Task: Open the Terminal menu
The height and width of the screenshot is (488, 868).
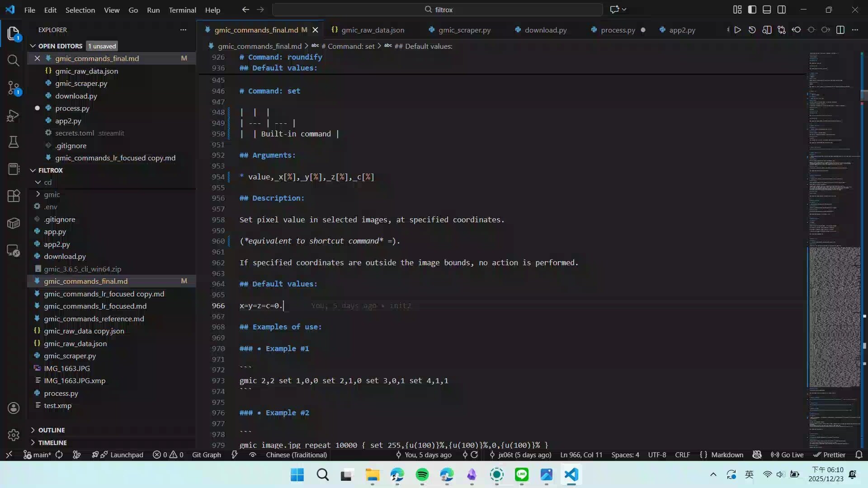Action: [x=182, y=9]
